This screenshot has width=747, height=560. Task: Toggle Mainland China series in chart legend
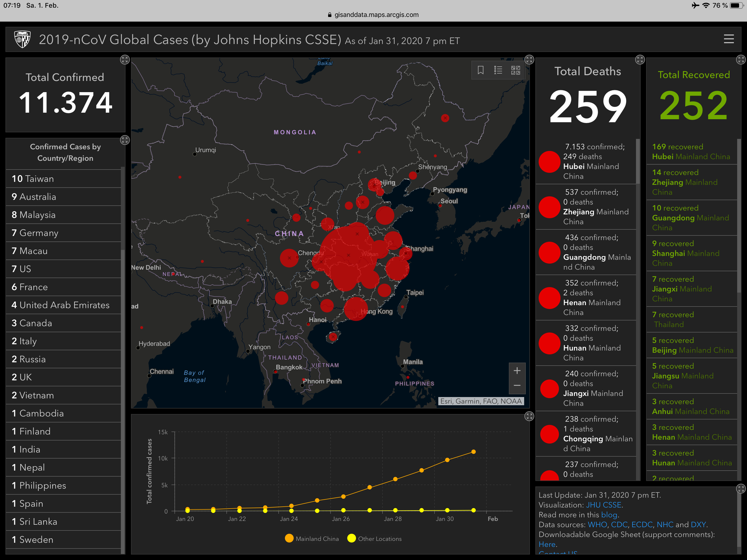tap(312, 539)
